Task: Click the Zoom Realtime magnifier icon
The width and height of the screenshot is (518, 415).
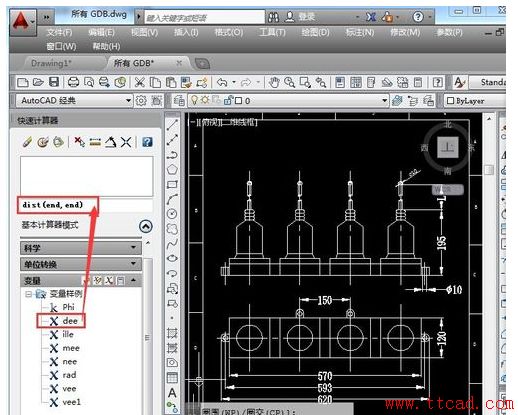Action: (289, 82)
